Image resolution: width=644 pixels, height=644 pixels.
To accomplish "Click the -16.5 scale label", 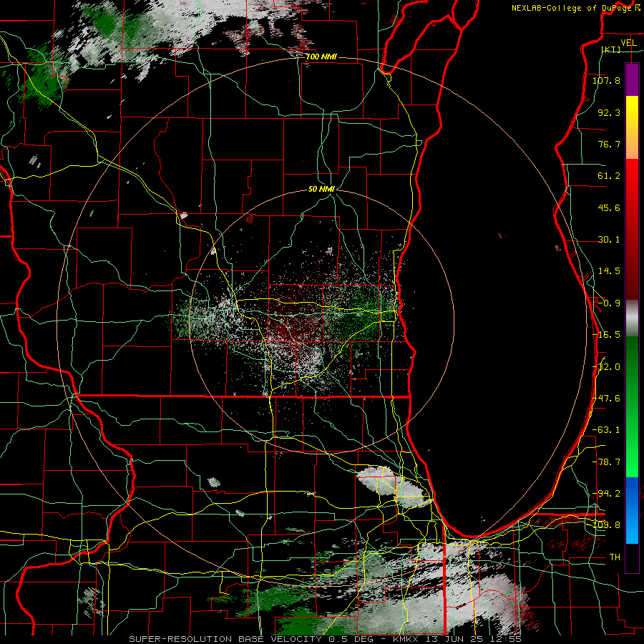I will 606,335.
